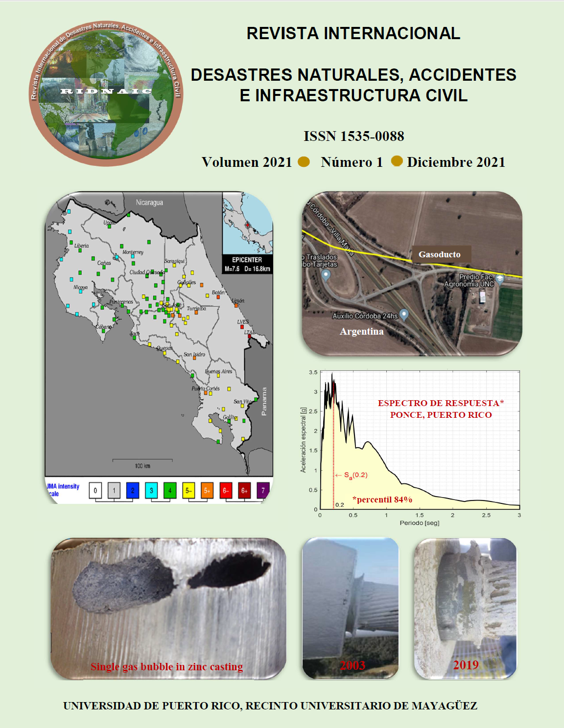Click the small inset locator map above the EPICENTER box
This screenshot has width=564, height=728.
click(248, 223)
